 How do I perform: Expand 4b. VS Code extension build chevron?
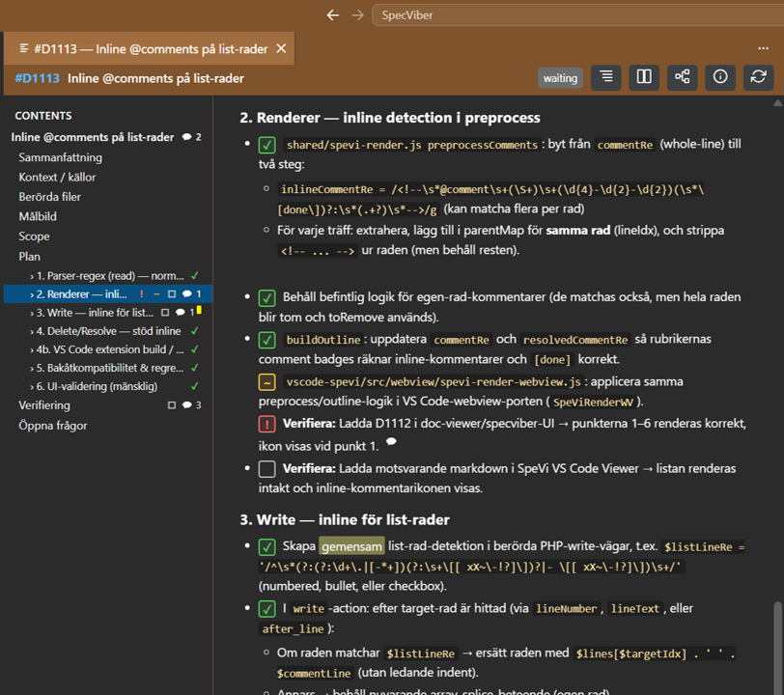[x=32, y=350]
